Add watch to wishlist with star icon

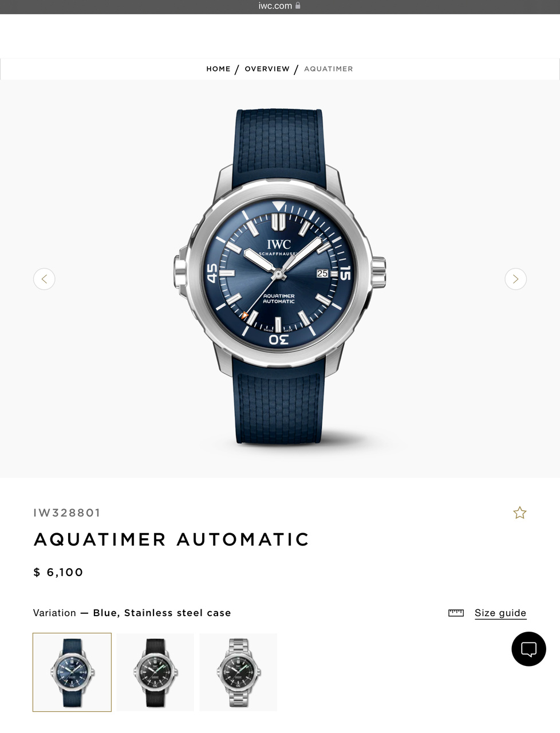[519, 513]
